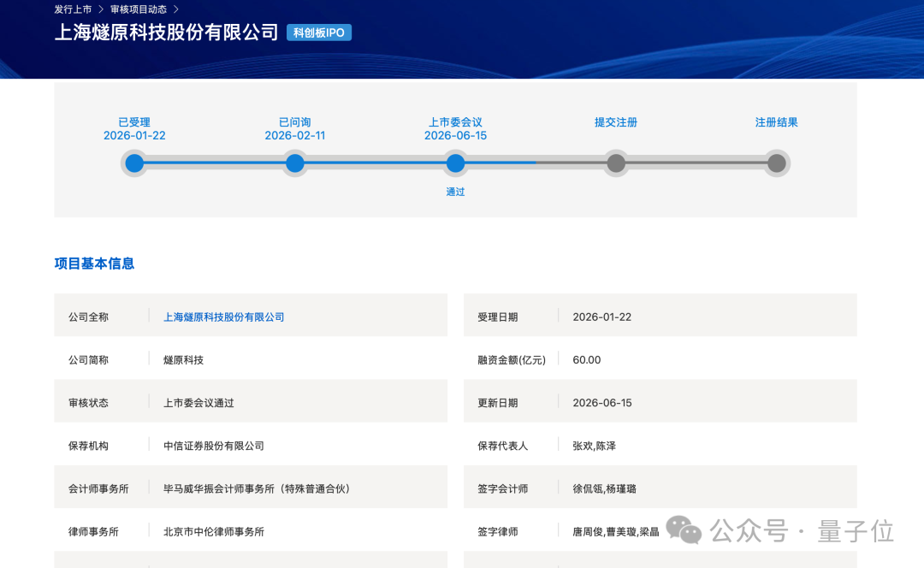Click the 上市委会议通过 status value
This screenshot has height=568, width=924.
(x=198, y=403)
